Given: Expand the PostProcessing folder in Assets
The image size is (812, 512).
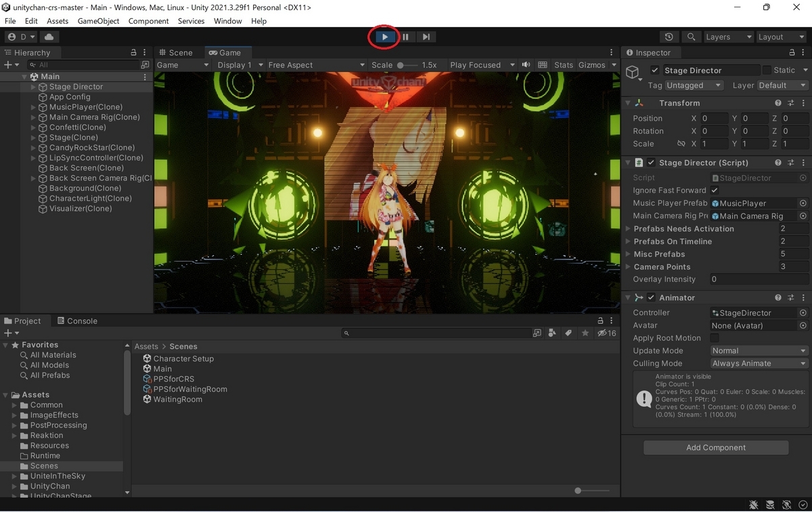Looking at the screenshot, I should click(15, 425).
